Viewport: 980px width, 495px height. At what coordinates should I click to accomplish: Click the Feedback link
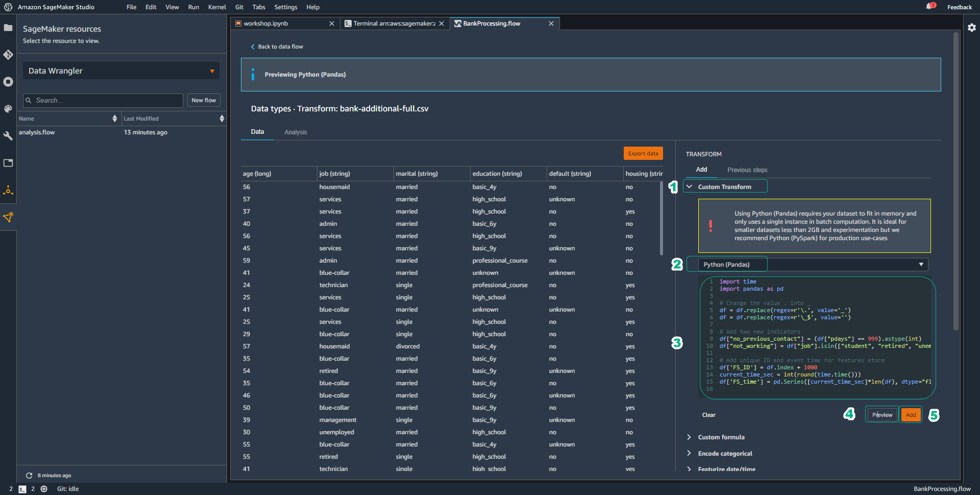960,7
